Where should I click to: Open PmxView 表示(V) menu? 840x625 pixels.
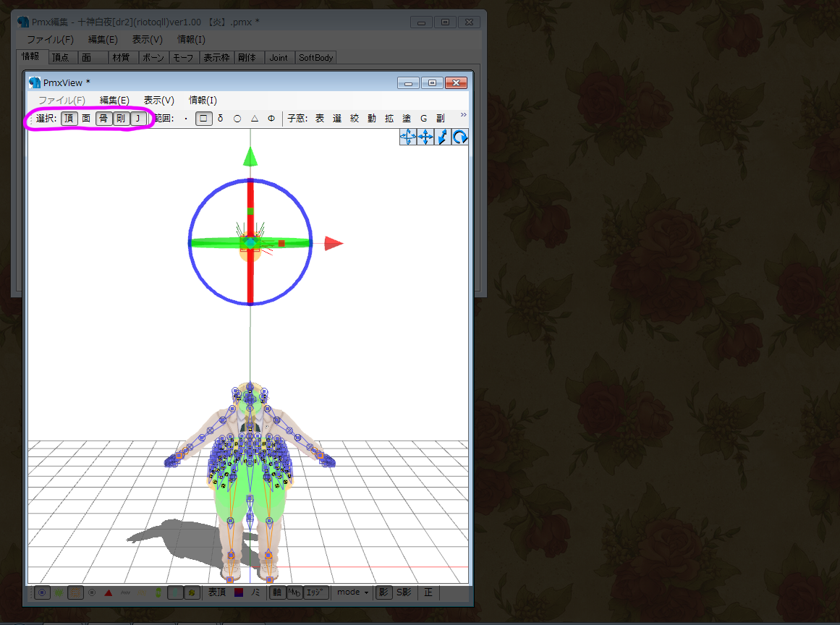click(x=159, y=100)
